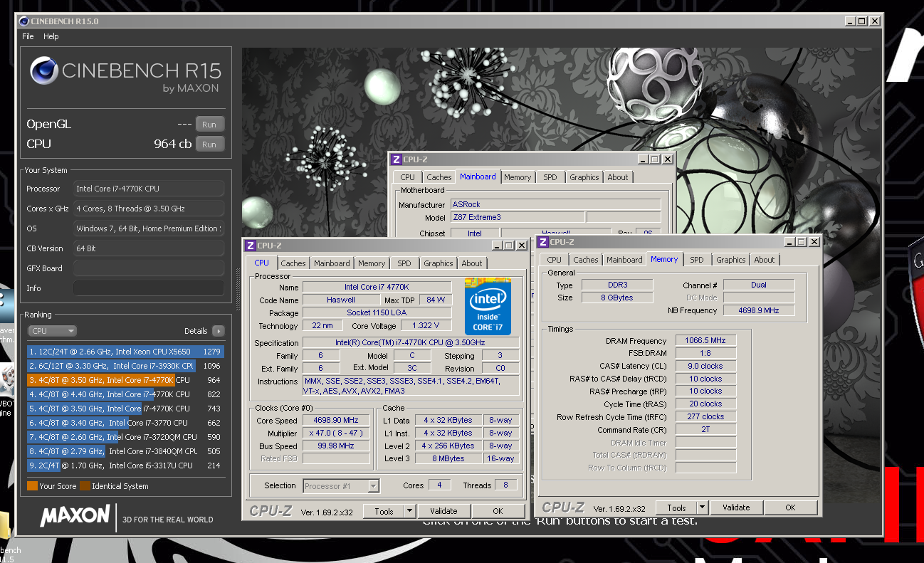Switch to Memory tab in CPU-Z CPU window
924x563 pixels.
(x=372, y=263)
